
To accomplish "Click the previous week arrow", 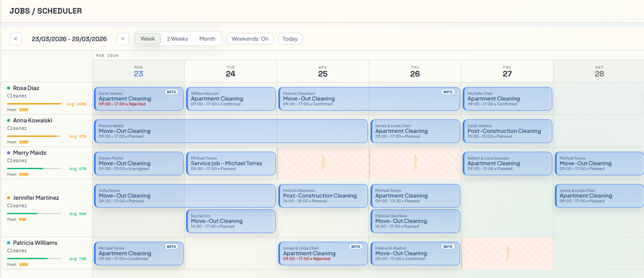I will [x=16, y=38].
